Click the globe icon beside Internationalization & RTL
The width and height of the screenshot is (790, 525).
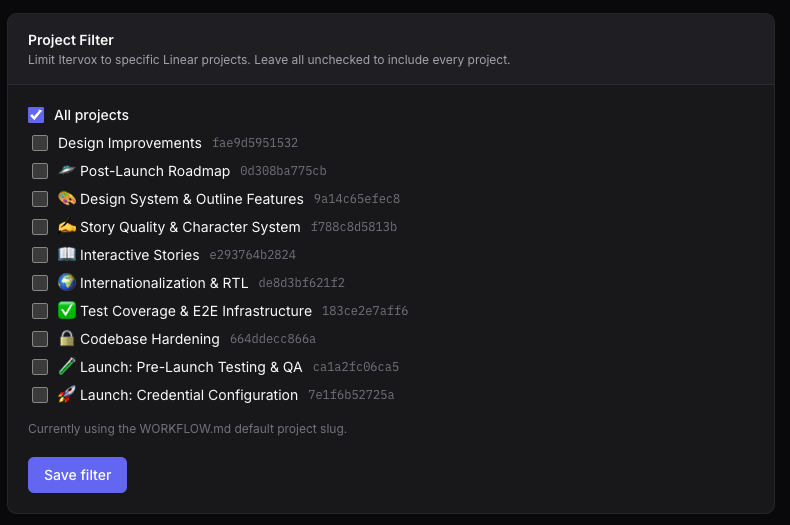click(x=67, y=283)
